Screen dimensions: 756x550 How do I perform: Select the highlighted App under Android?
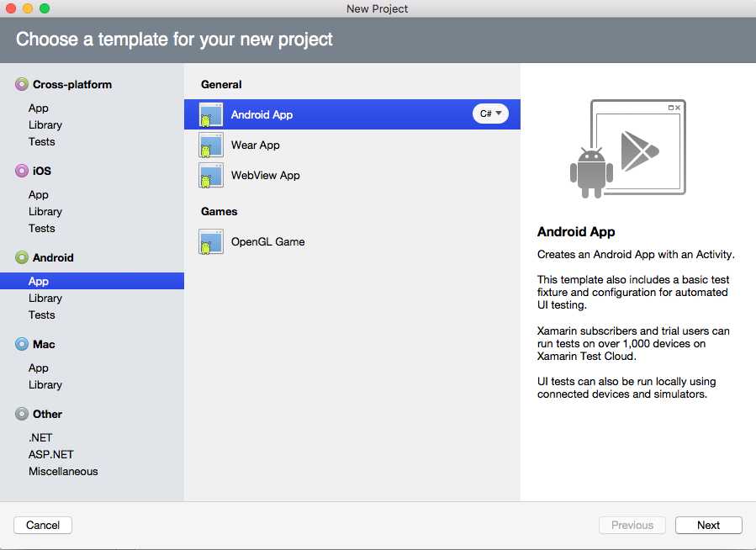92,281
